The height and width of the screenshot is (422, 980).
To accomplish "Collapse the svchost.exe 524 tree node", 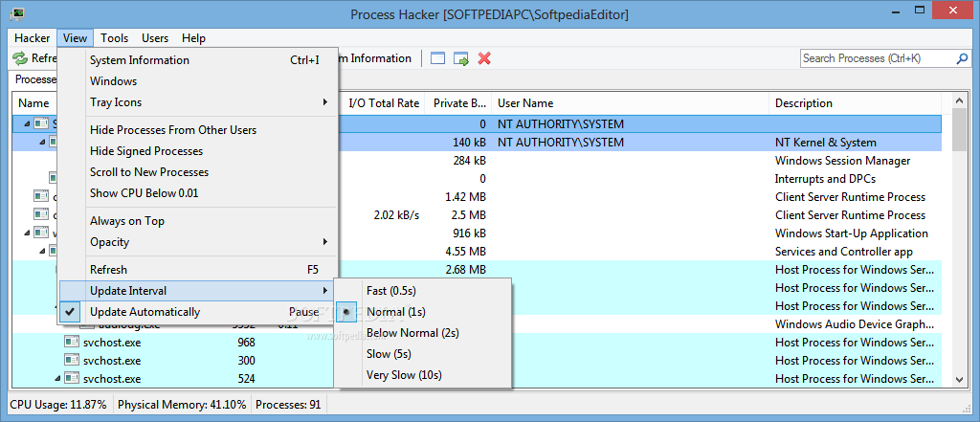I will (57, 378).
